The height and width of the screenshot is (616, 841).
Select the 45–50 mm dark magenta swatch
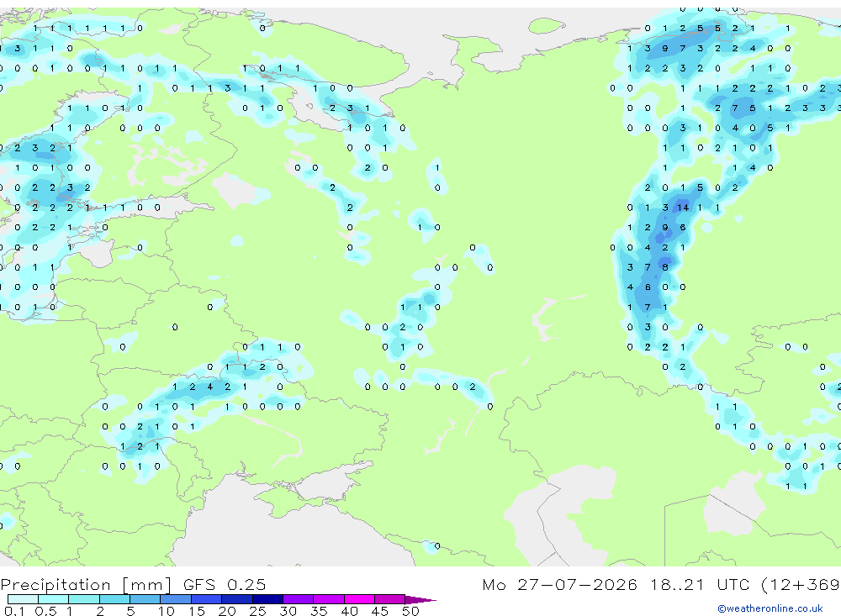pyautogui.click(x=390, y=599)
